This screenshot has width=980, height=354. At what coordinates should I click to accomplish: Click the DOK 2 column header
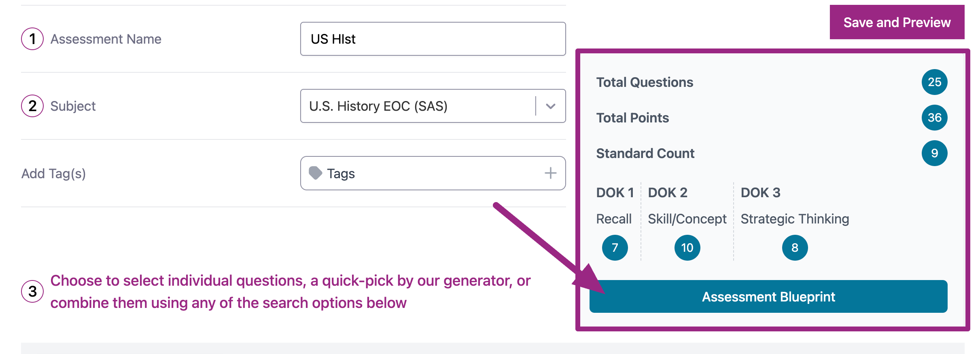668,192
